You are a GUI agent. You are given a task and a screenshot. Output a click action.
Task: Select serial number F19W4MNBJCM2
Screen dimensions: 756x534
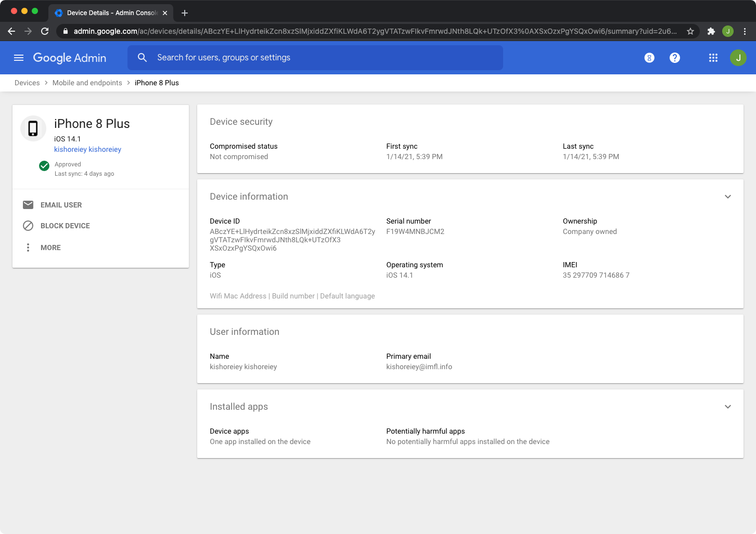point(415,231)
